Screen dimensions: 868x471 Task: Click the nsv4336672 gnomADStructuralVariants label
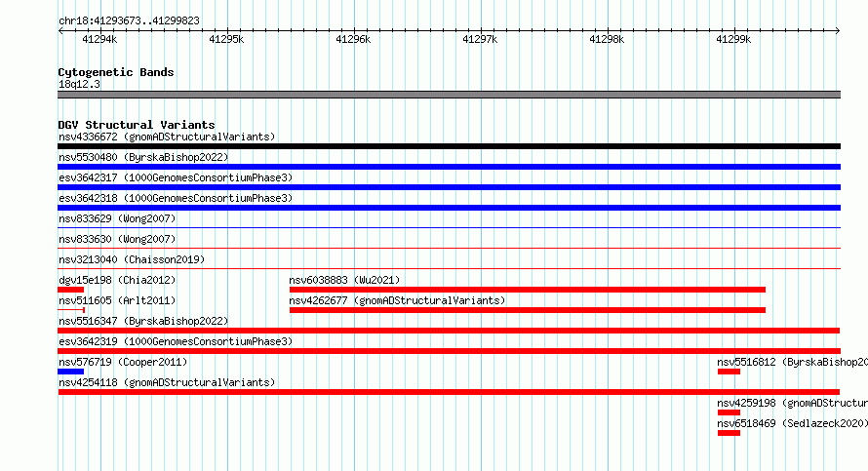[x=167, y=137]
